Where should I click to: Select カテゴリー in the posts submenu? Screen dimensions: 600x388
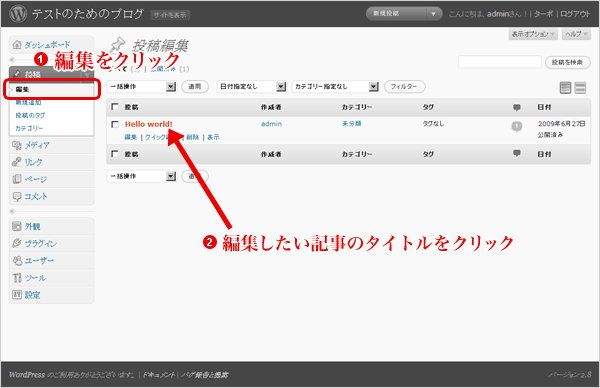point(29,128)
